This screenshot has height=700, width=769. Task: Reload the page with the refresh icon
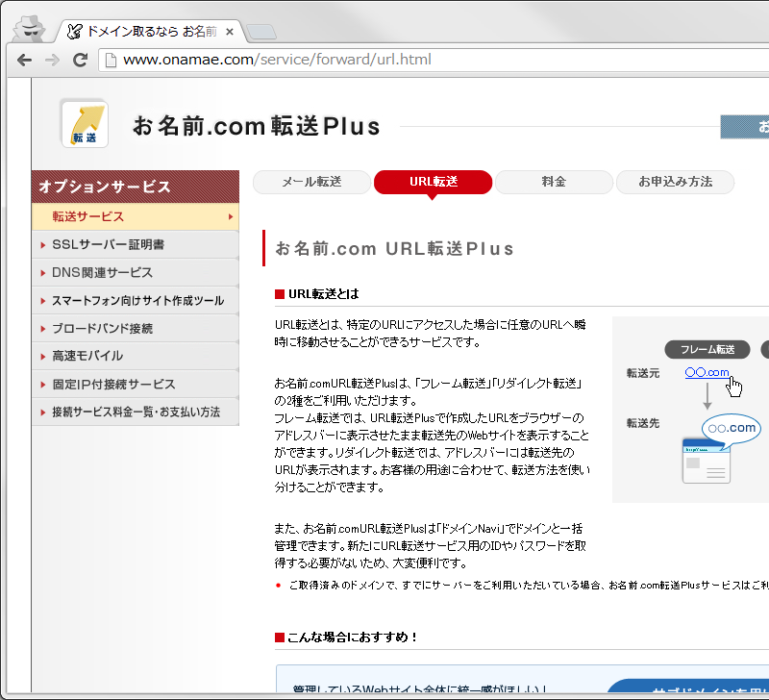[80, 60]
